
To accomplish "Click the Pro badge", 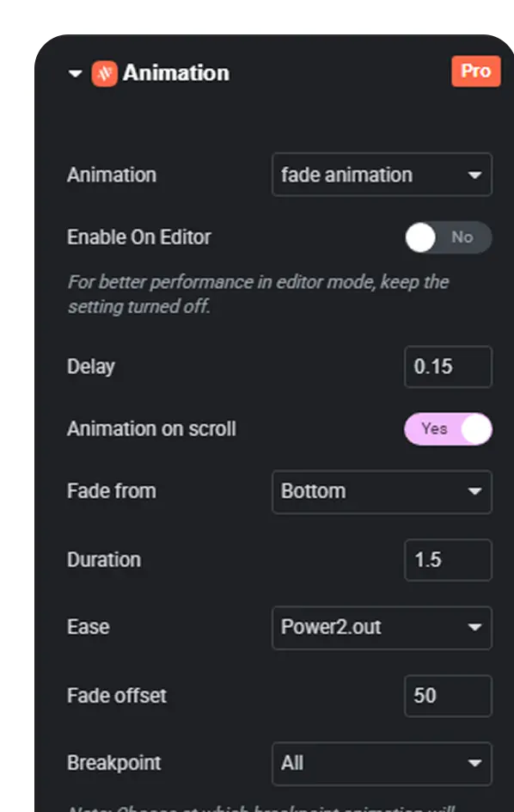I will point(475,71).
